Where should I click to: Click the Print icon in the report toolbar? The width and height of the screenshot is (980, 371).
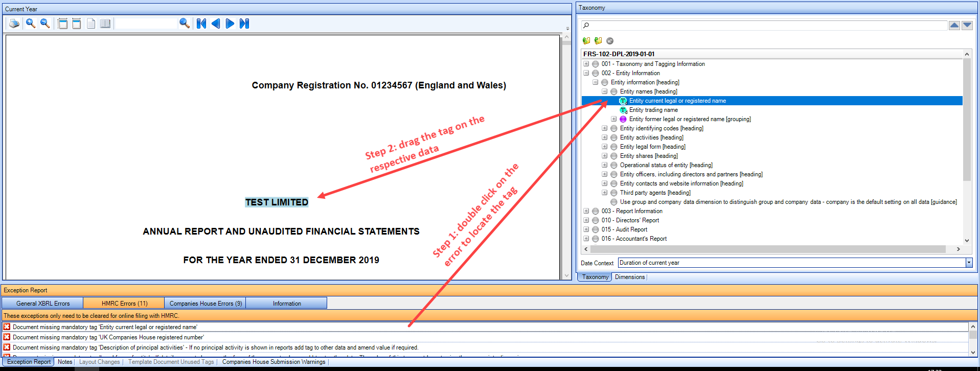(x=14, y=24)
